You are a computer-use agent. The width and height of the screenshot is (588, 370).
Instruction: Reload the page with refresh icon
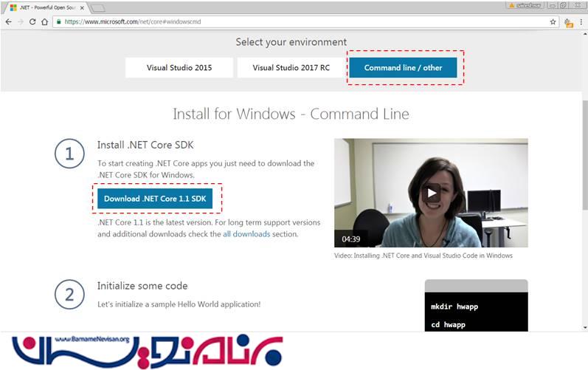(x=32, y=22)
